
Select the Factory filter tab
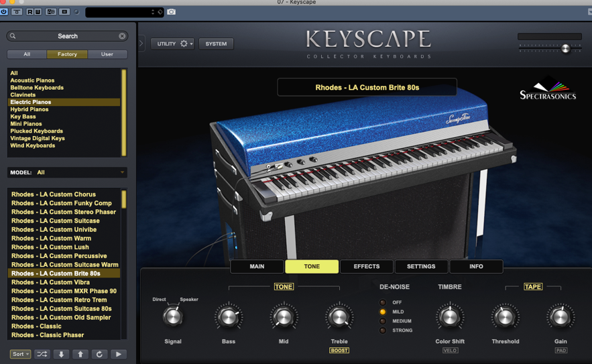click(x=67, y=54)
